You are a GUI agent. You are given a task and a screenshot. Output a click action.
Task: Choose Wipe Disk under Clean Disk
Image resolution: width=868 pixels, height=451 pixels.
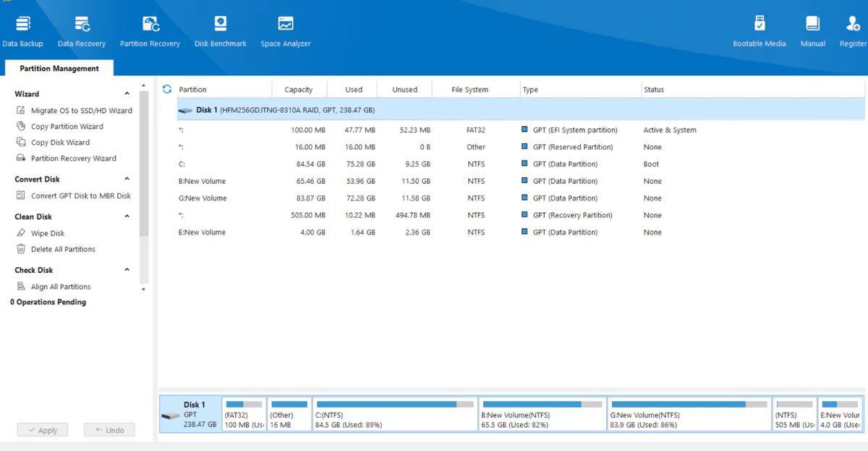pyautogui.click(x=48, y=232)
